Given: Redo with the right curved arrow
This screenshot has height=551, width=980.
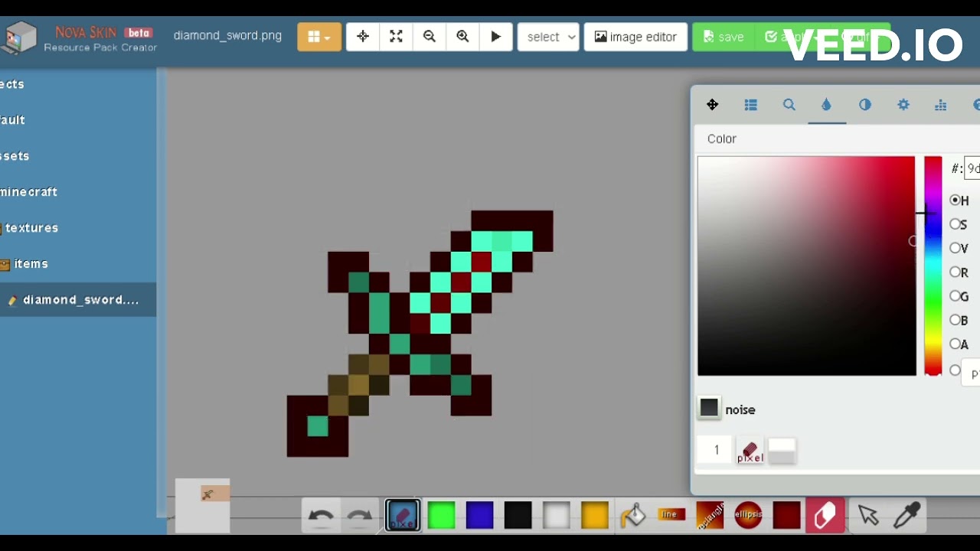Looking at the screenshot, I should pos(358,516).
